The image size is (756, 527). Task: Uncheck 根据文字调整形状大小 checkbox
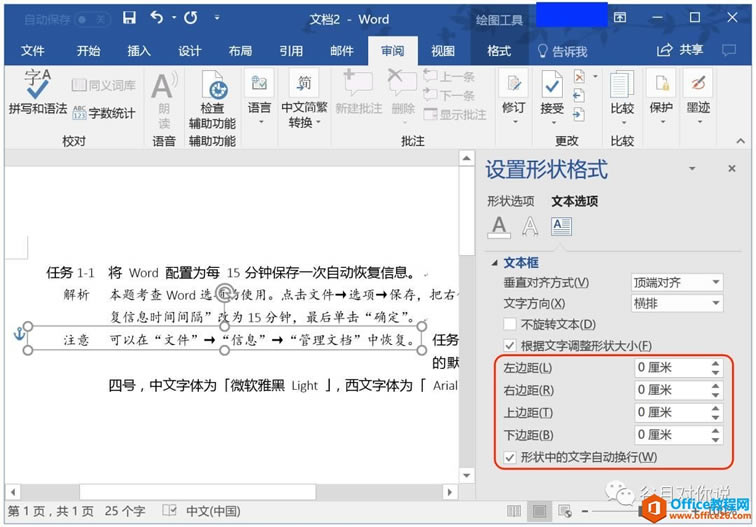[509, 346]
